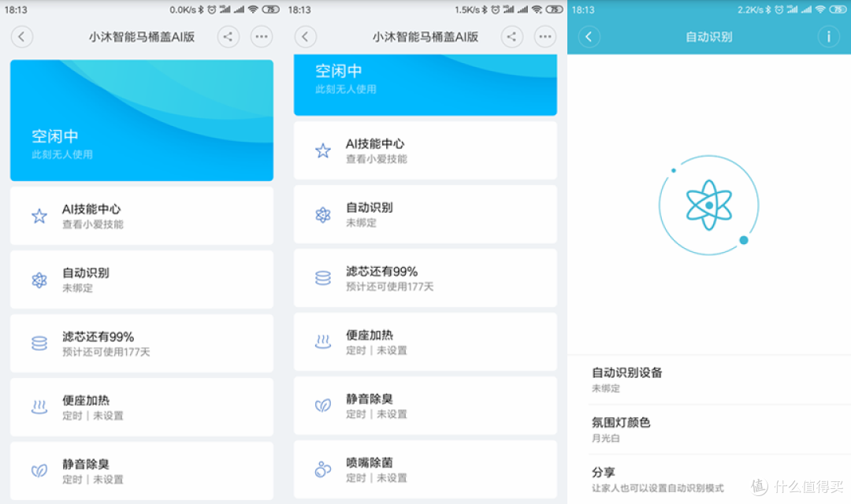Tap star icon of AI技能中心 in left screen
Screen dimensions: 851x504
point(39,217)
